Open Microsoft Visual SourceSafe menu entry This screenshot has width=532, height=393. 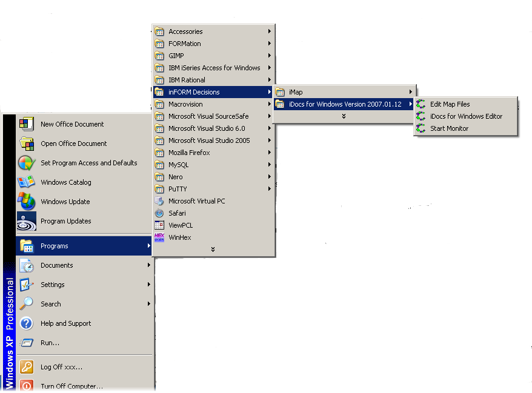click(x=213, y=116)
